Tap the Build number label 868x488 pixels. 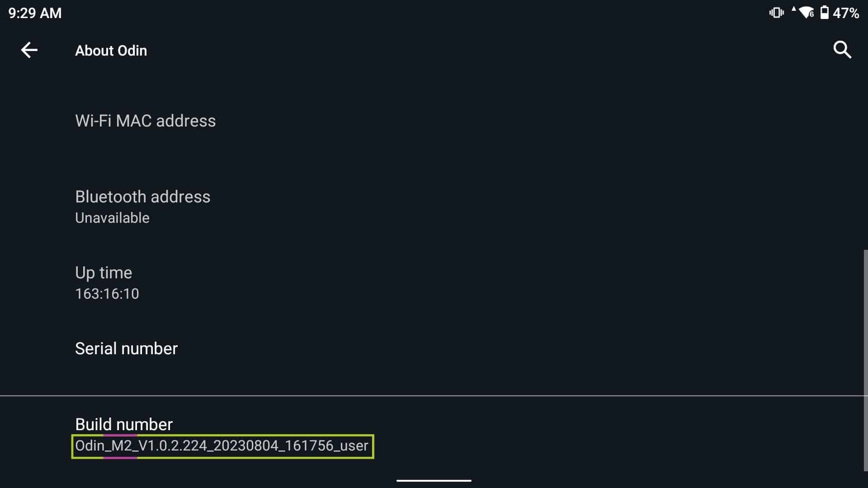click(x=124, y=424)
